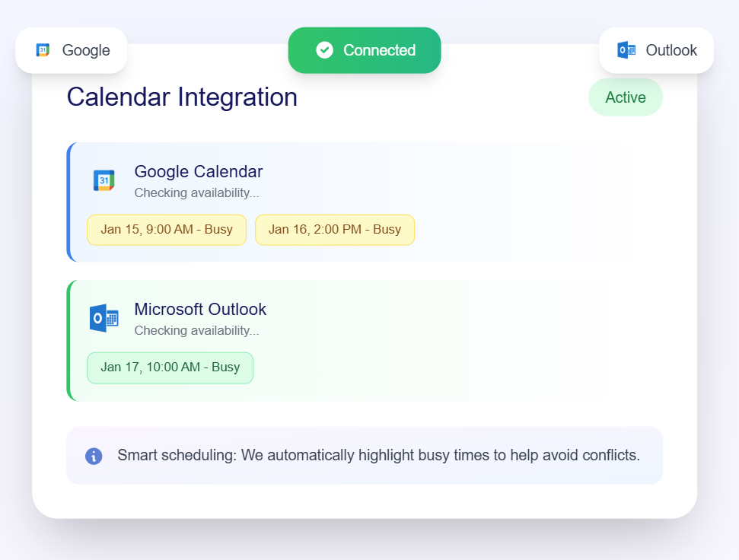Image resolution: width=739 pixels, height=560 pixels.
Task: Toggle the Connected status pill
Action: [x=364, y=50]
